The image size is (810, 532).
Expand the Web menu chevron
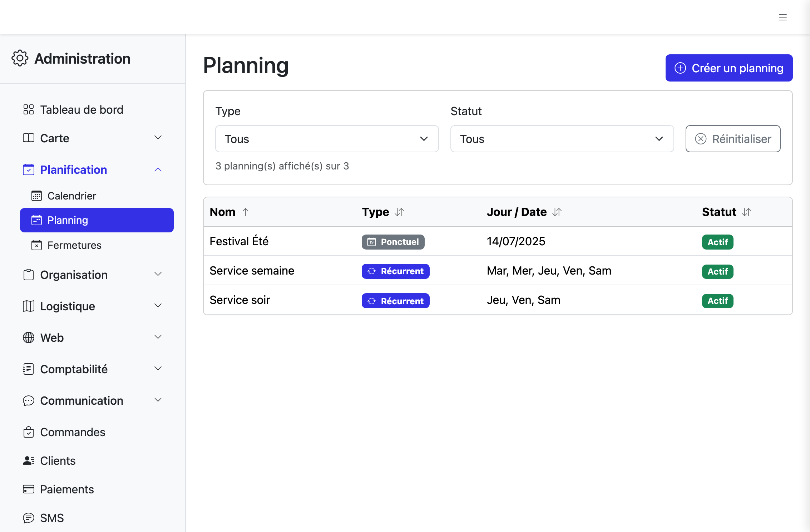pos(158,337)
